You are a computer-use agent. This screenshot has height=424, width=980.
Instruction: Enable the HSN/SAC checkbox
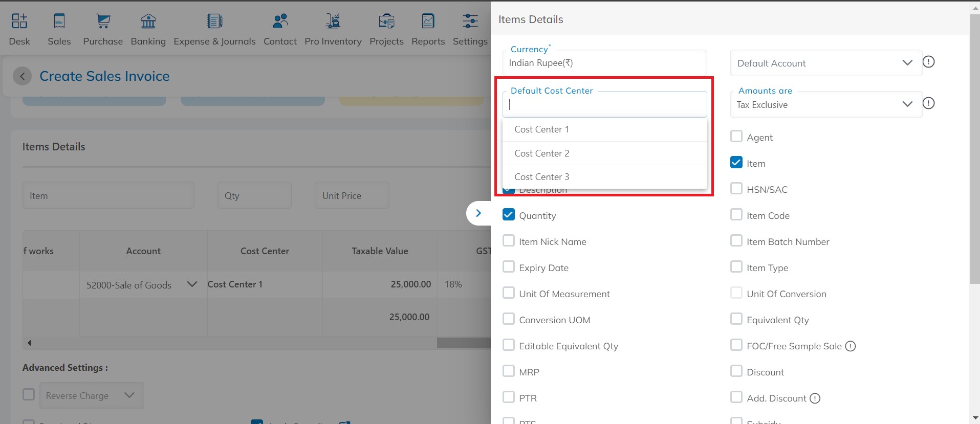pyautogui.click(x=736, y=188)
